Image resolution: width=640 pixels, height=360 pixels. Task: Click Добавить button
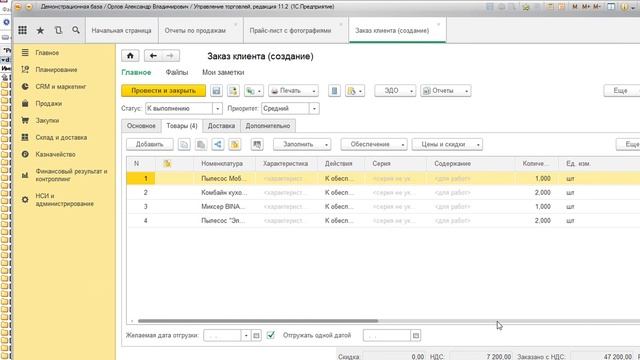click(x=149, y=144)
